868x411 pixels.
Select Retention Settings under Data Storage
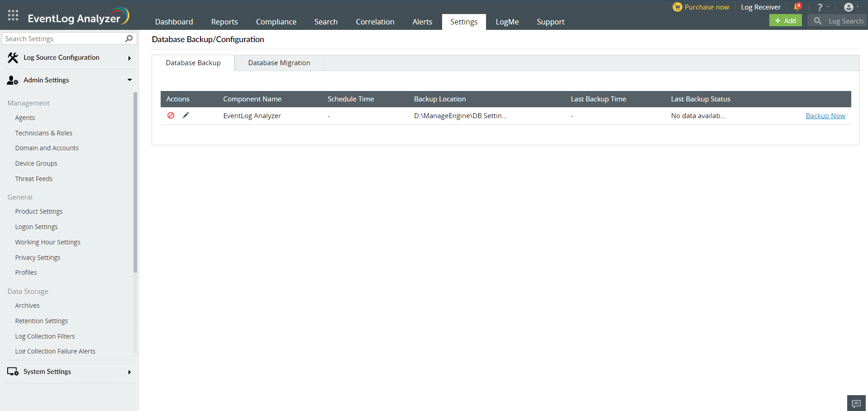pos(41,320)
